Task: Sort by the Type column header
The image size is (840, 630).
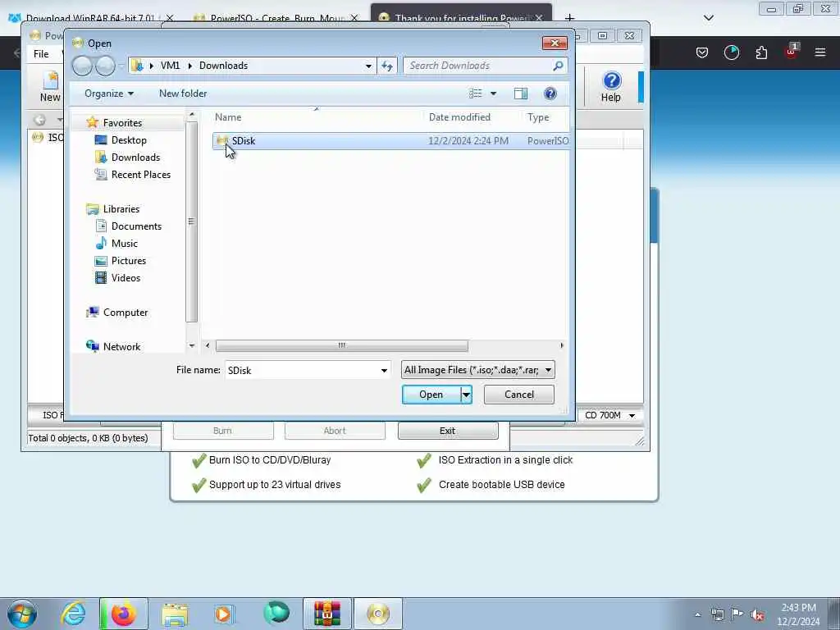Action: pos(538,117)
